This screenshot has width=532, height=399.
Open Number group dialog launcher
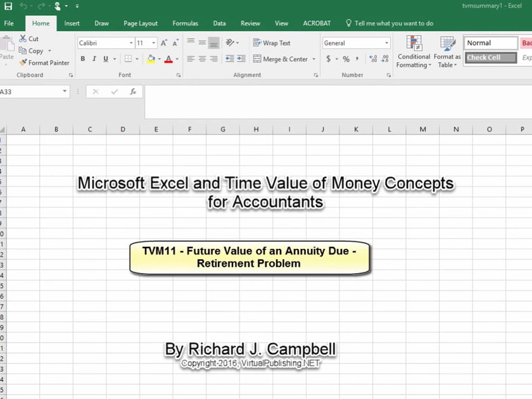(x=388, y=75)
